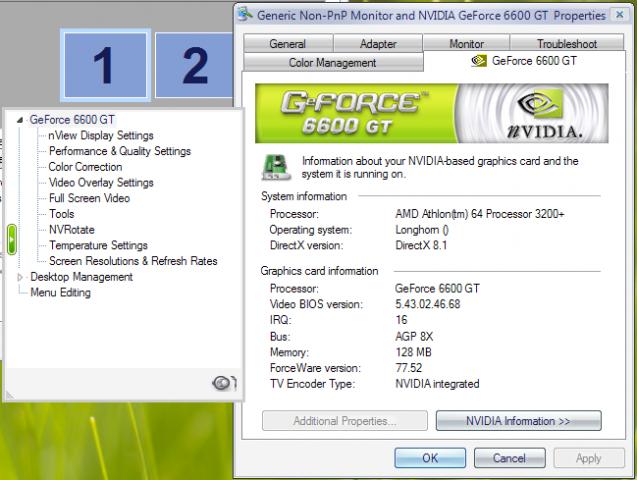This screenshot has width=637, height=480.
Task: Click the graphics card information icon
Action: point(276,167)
